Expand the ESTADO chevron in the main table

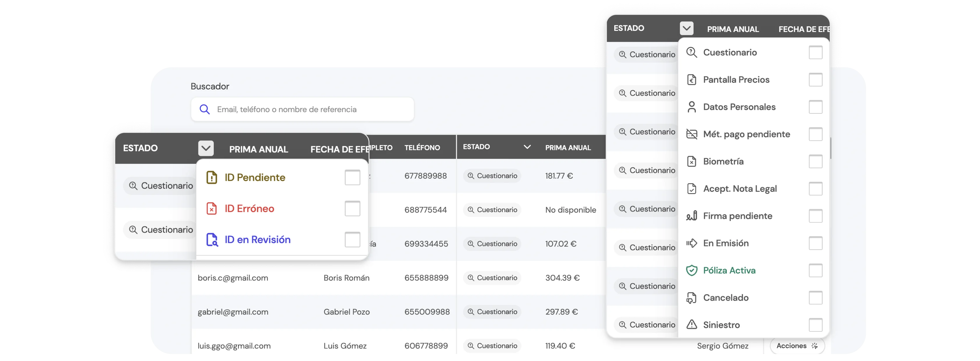tap(527, 147)
